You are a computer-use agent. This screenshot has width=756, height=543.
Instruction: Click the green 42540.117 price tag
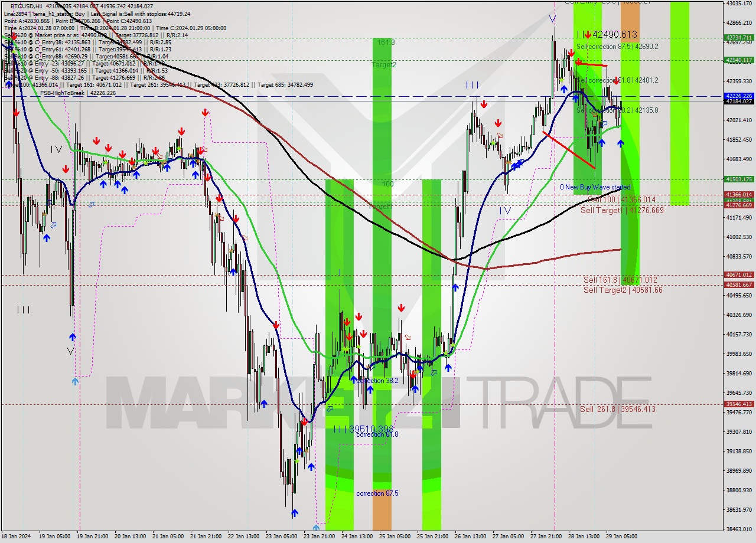point(738,60)
